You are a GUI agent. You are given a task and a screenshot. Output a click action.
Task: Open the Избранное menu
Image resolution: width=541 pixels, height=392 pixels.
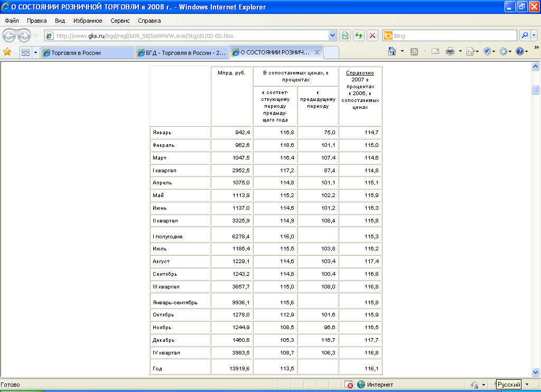click(x=88, y=21)
